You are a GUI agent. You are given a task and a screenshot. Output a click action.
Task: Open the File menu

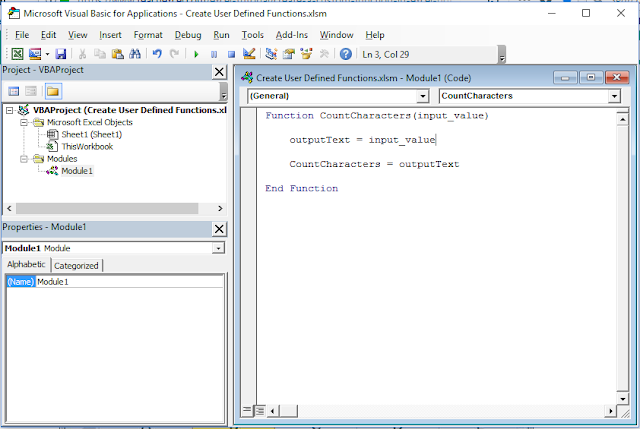point(22,35)
